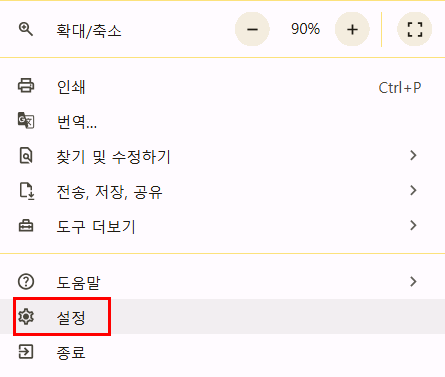The image size is (445, 377).
Task: Click the exit door icon
Action: click(x=26, y=352)
